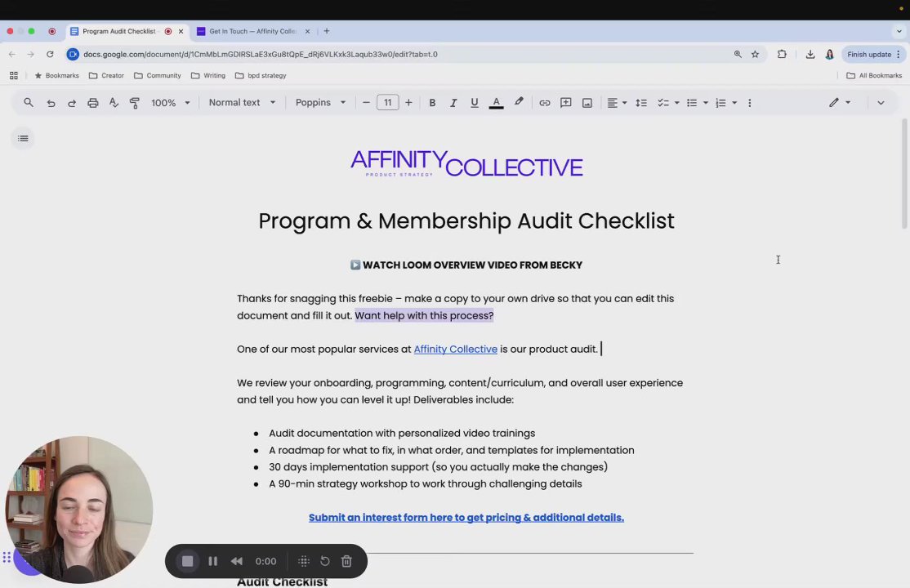Open the Poppins font dropdown
This screenshot has height=588, width=910.
coord(320,103)
